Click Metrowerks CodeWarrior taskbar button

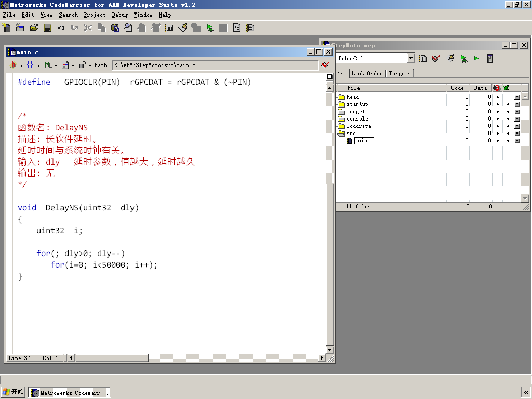(x=70, y=393)
